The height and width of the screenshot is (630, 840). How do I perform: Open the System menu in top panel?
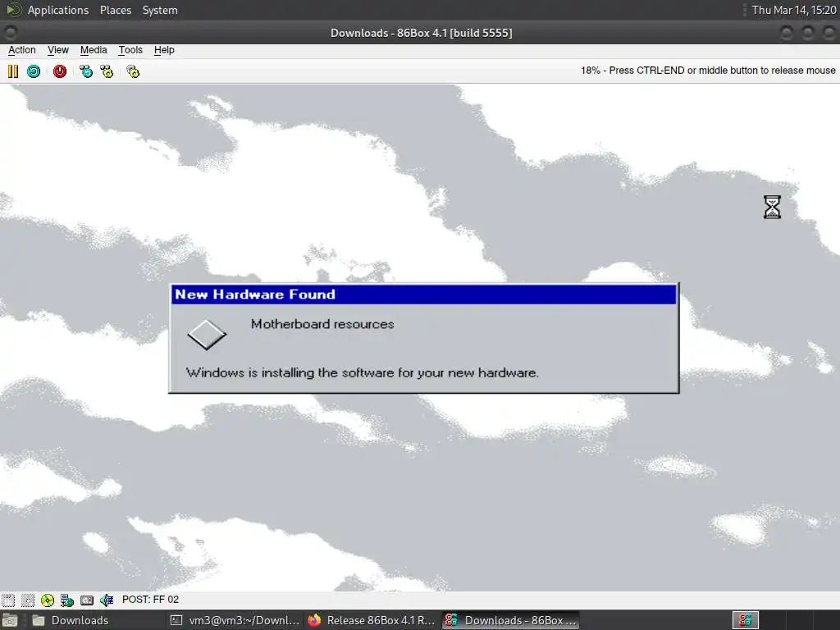point(160,10)
